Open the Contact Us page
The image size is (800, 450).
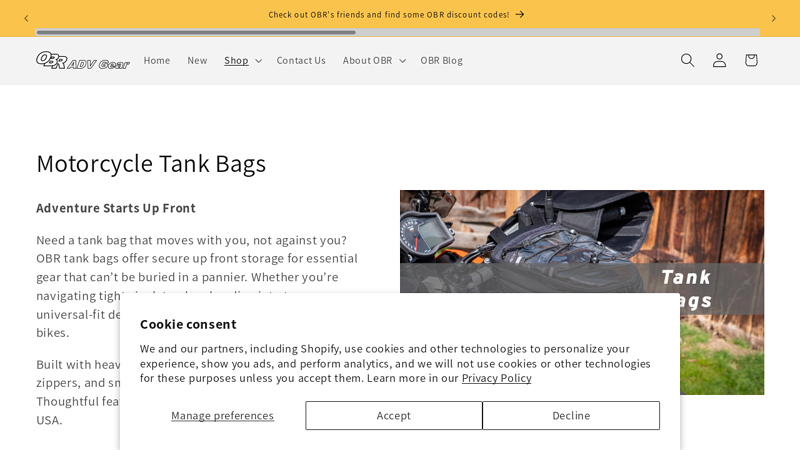point(301,60)
